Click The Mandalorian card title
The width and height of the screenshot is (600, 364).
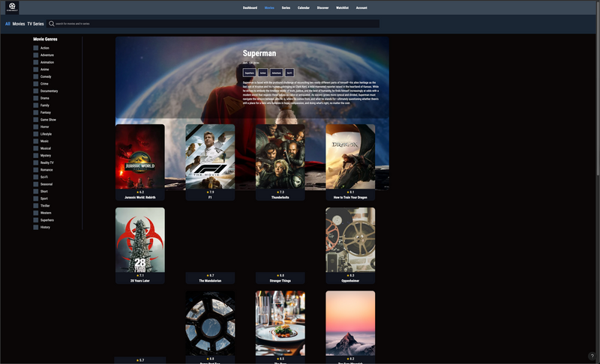coord(210,281)
